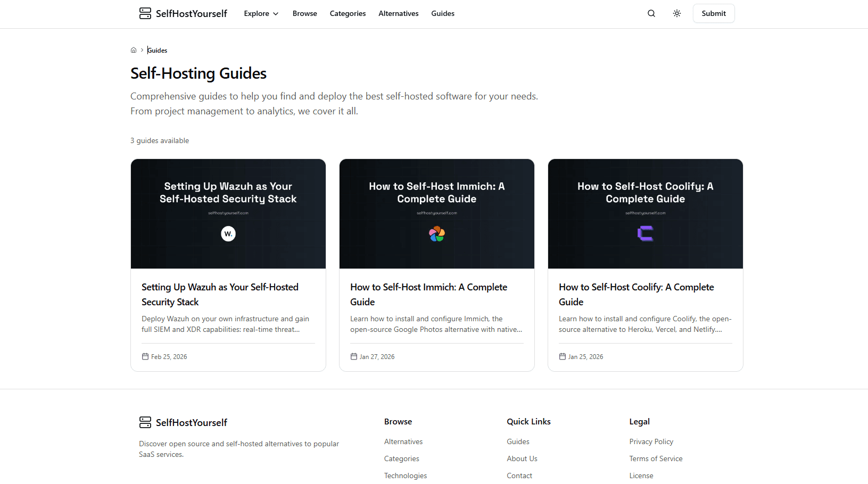Click the footer SelfHostYourself logo icon
This screenshot has height=484, width=868.
tap(145, 422)
